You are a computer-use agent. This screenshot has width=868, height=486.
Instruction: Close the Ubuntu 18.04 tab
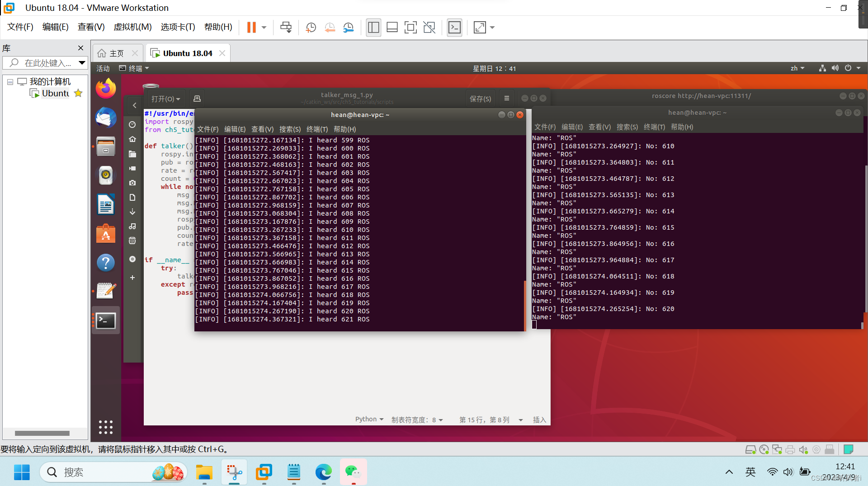(x=222, y=53)
